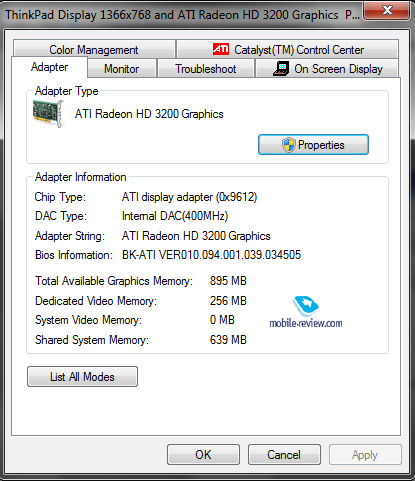Click the mobile-review.com watermark logo

pyautogui.click(x=306, y=312)
